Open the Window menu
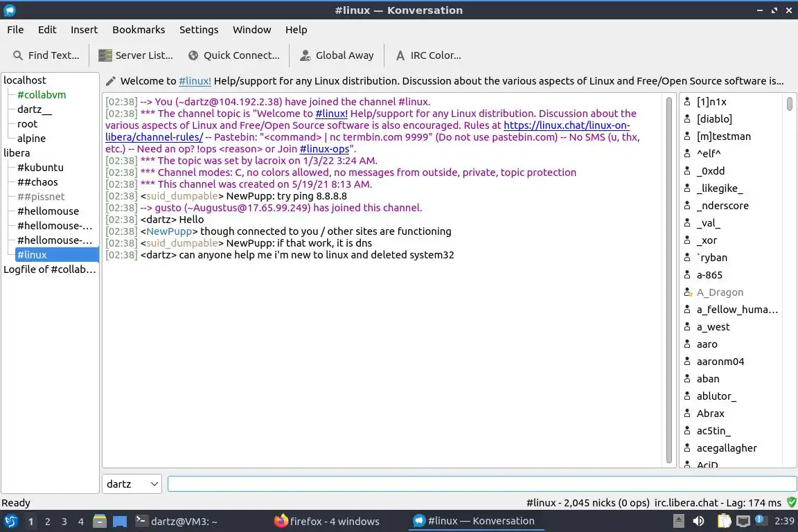 [252, 30]
